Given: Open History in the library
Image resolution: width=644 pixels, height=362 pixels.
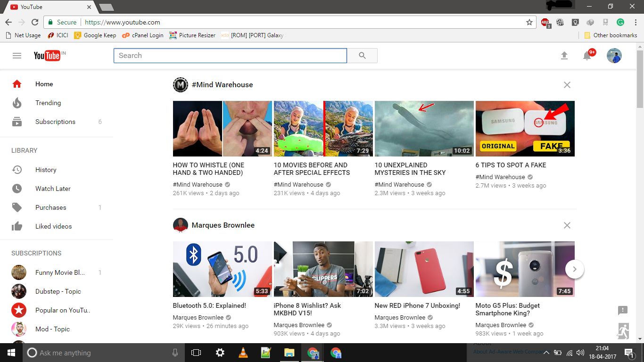Looking at the screenshot, I should (57, 170).
